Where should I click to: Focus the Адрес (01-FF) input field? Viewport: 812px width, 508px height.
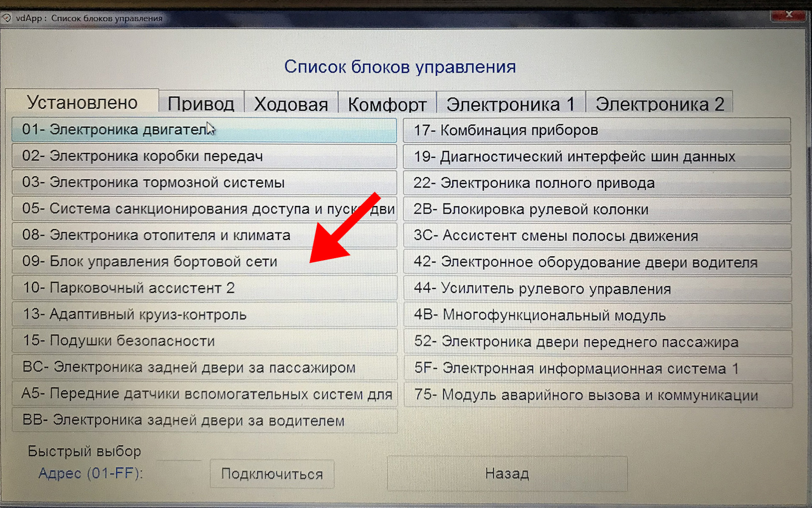click(x=179, y=473)
